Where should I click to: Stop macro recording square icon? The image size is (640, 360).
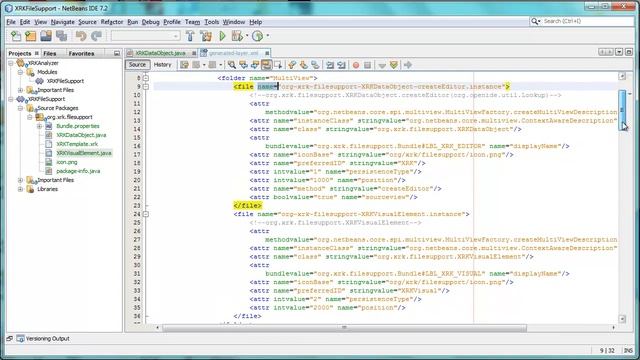pyautogui.click(x=367, y=65)
